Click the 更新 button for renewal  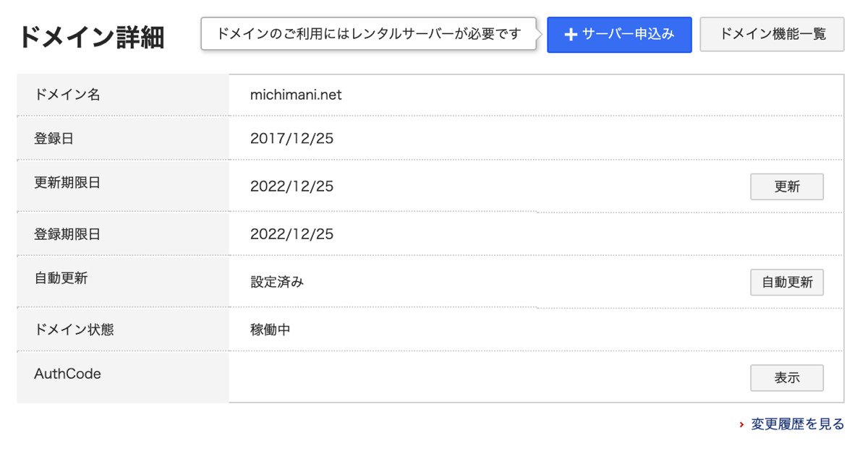(x=787, y=186)
